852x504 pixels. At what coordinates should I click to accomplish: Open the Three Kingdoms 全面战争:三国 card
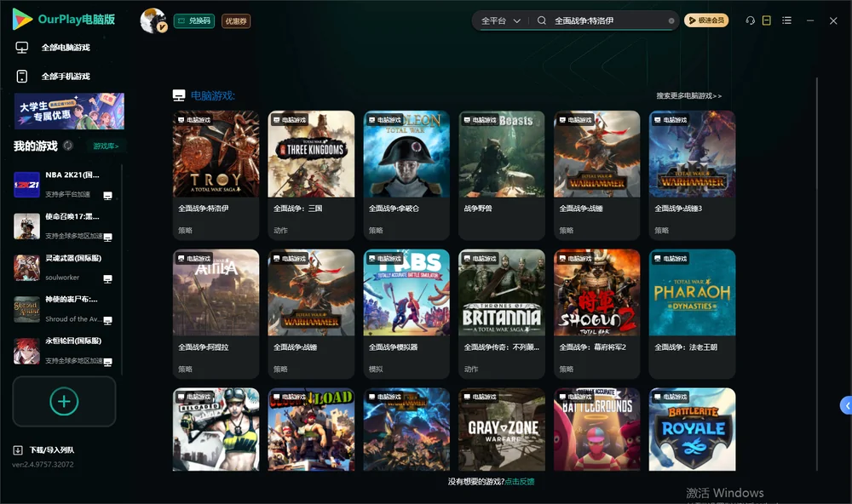tap(311, 175)
